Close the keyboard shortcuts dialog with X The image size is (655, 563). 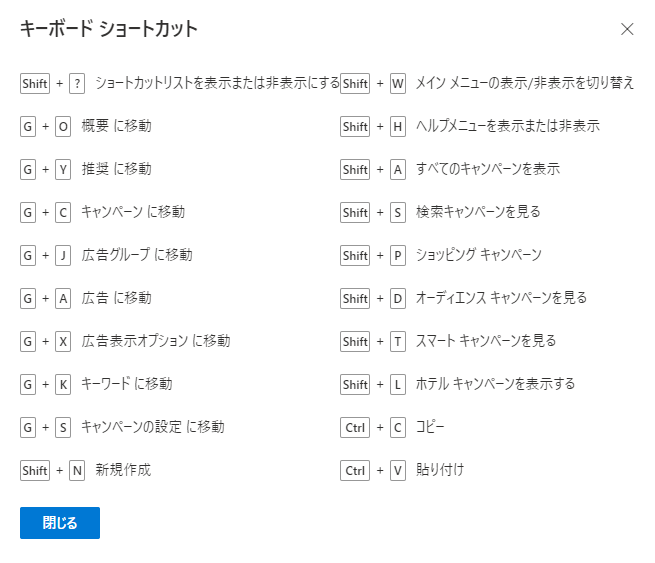tap(627, 29)
